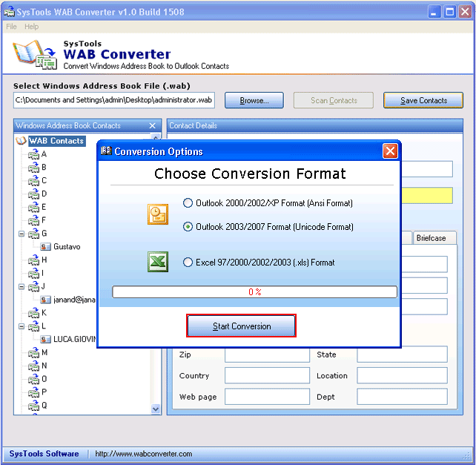This screenshot has height=465, width=476.
Task: Click the .wab file path field
Action: coord(114,100)
